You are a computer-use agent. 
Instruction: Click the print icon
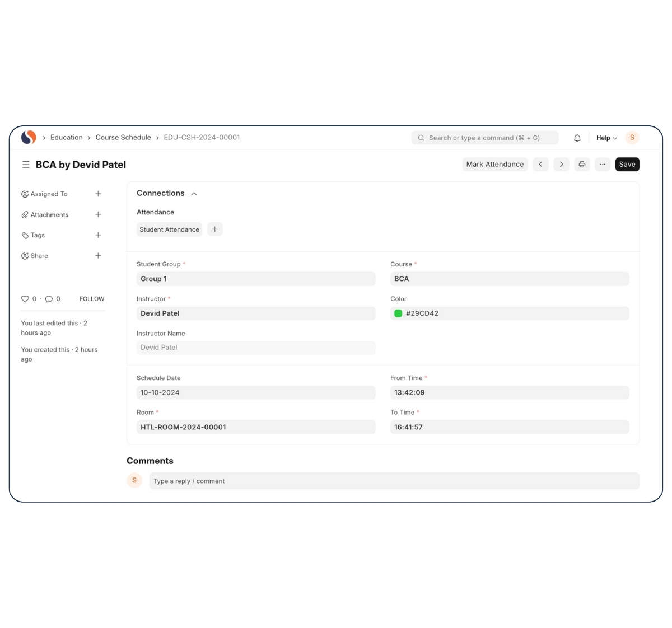coord(582,165)
